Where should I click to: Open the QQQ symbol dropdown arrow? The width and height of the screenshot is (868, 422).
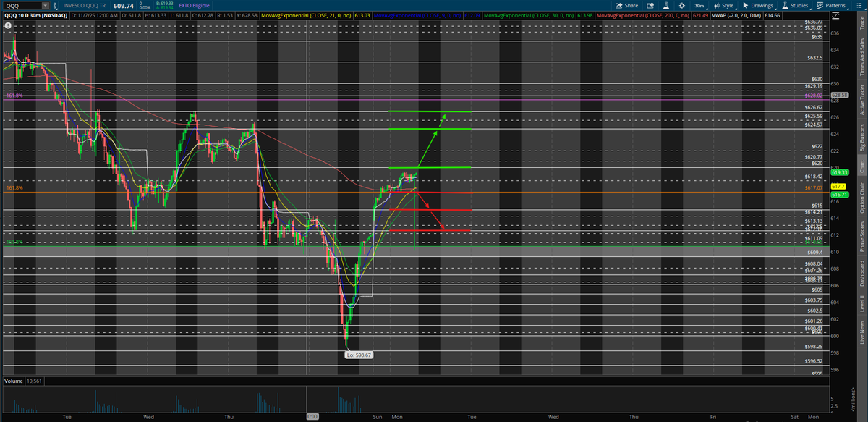pyautogui.click(x=45, y=5)
